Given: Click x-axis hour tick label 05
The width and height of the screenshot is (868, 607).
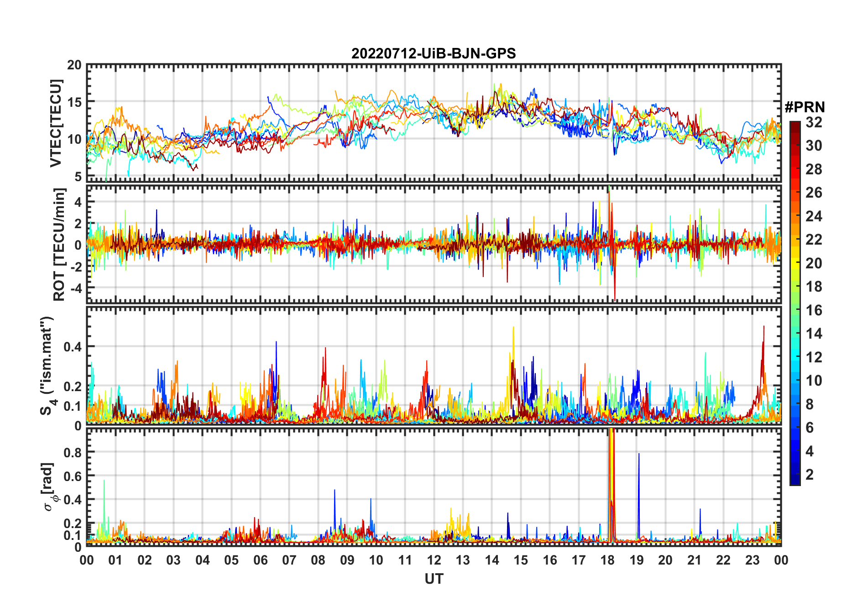Looking at the screenshot, I should [231, 560].
